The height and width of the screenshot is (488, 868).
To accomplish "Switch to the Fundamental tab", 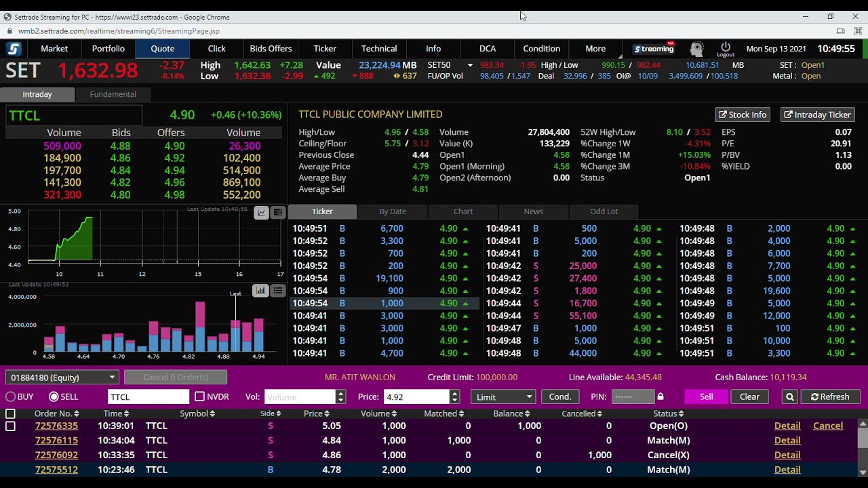I will click(x=113, y=94).
